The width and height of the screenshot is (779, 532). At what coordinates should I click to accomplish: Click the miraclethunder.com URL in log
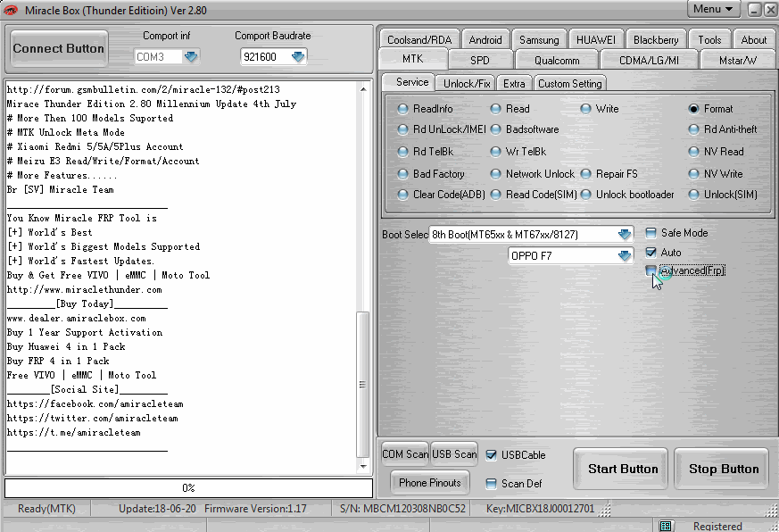click(85, 289)
